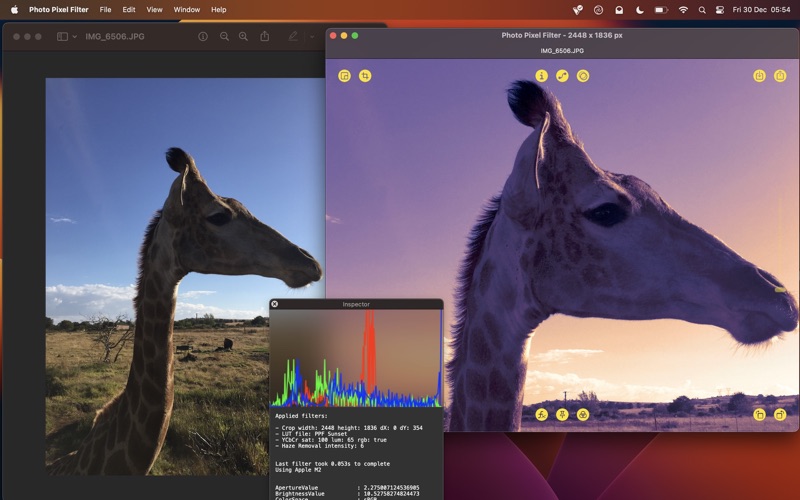Open the Window menu

(187, 10)
